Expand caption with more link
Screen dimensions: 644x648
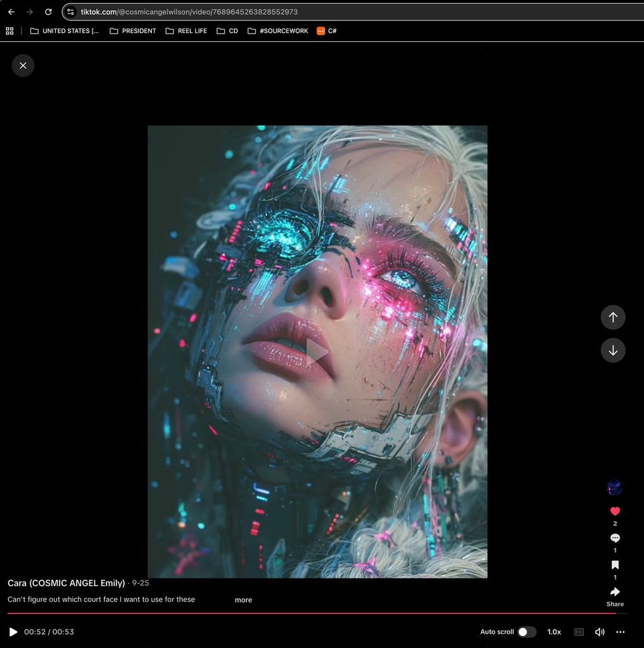coord(243,600)
